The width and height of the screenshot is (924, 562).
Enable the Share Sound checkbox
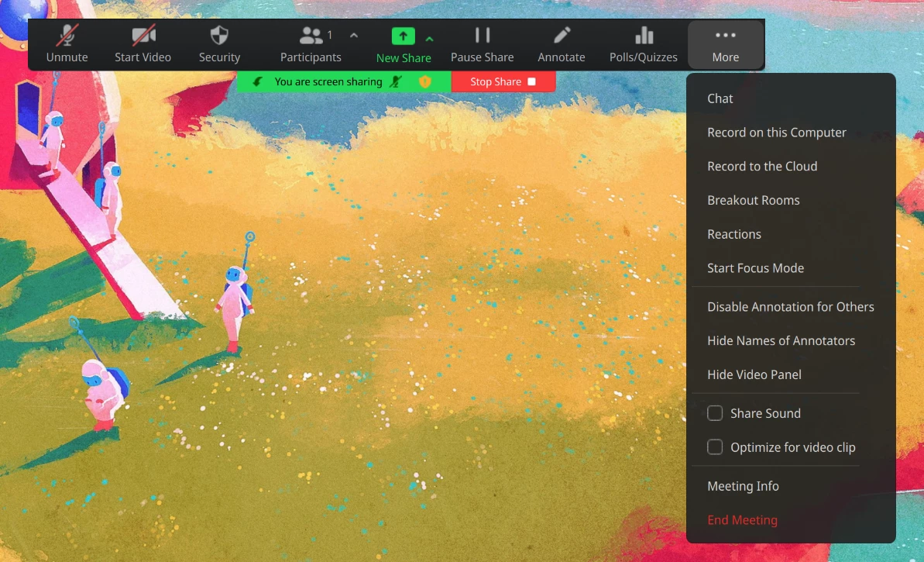click(x=715, y=413)
